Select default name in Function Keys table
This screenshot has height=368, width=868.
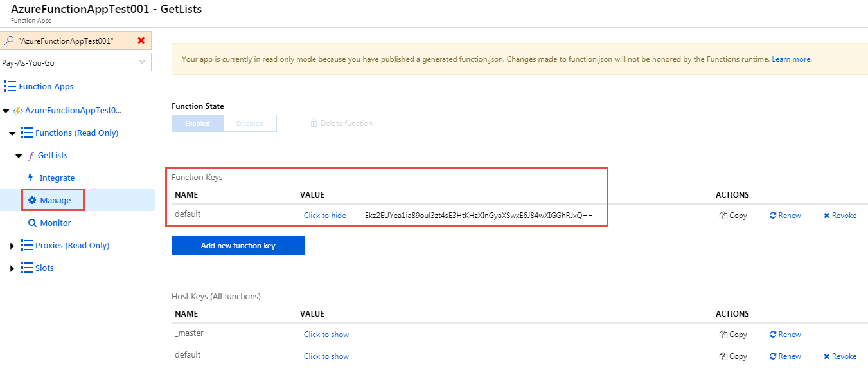[188, 214]
